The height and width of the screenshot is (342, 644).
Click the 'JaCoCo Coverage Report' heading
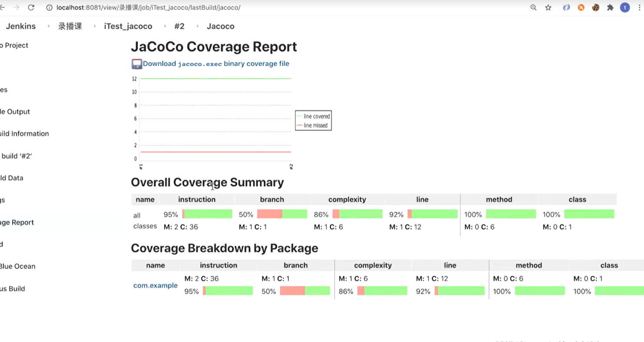click(x=214, y=47)
